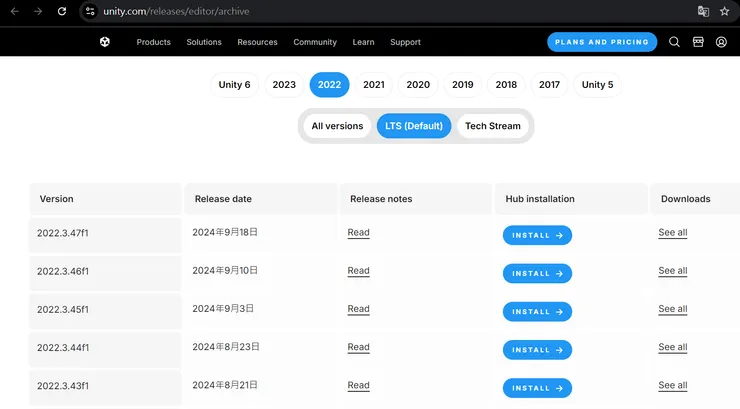See all downloads for 2022.3.46f1
Viewport: 740px width, 409px height.
point(673,271)
